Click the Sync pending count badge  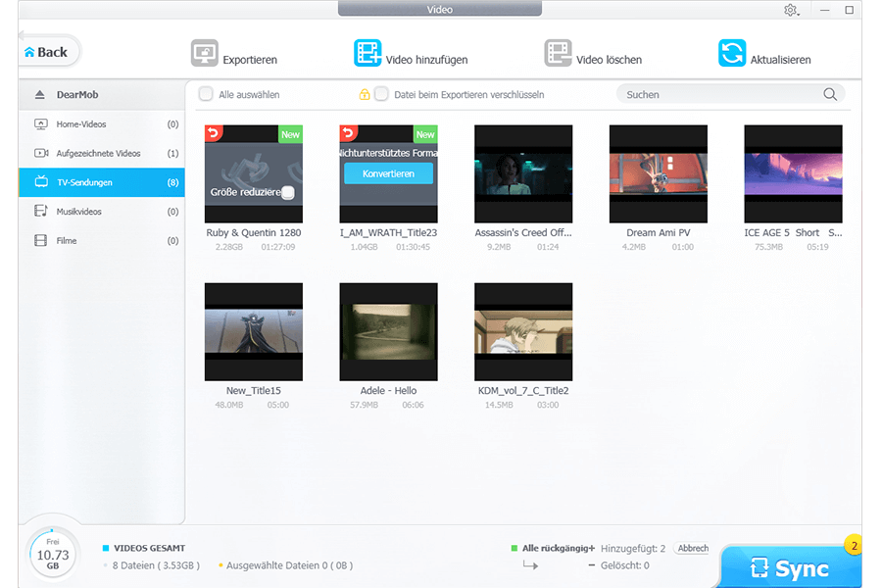pyautogui.click(x=854, y=545)
